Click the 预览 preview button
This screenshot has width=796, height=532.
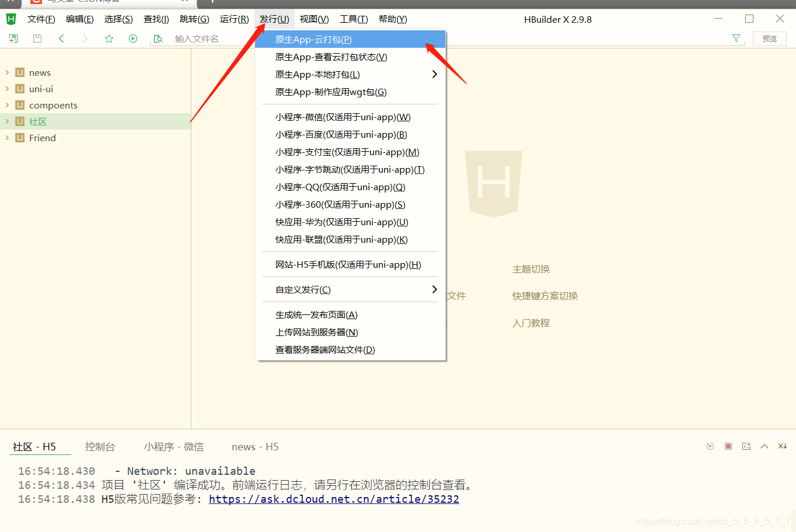[770, 38]
